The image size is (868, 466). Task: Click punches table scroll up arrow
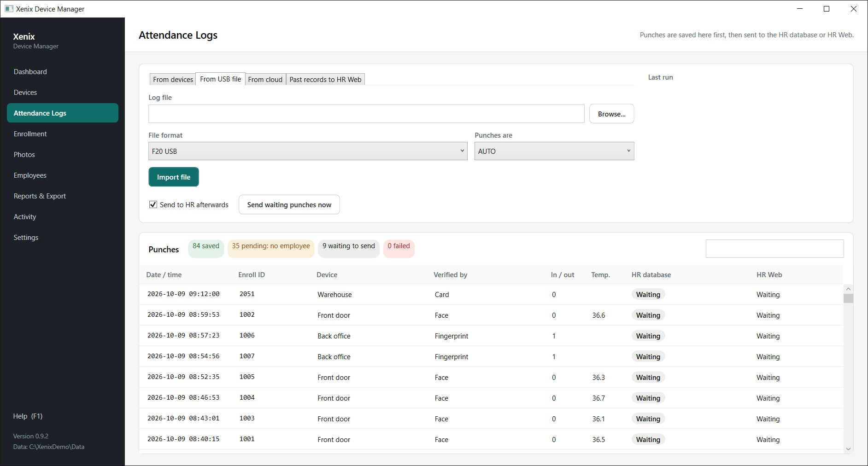(x=848, y=289)
